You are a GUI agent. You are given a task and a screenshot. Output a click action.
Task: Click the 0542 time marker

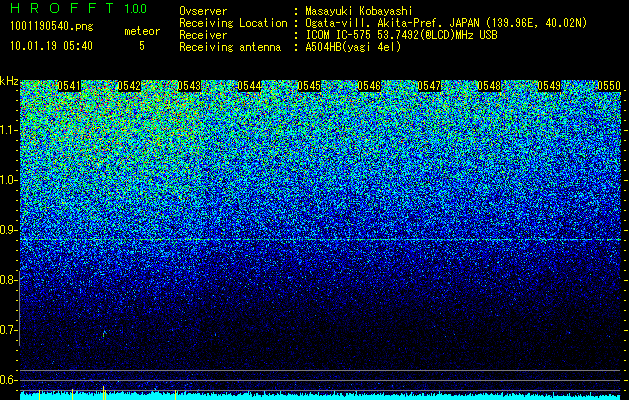click(x=129, y=86)
